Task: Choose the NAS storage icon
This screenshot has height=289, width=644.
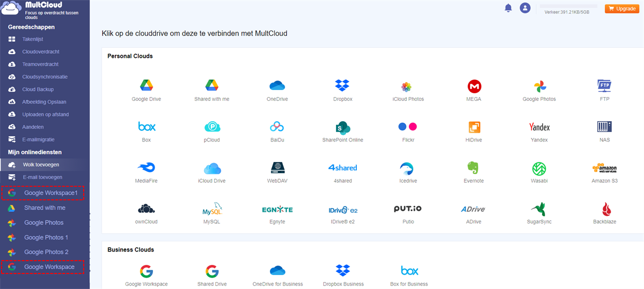Action: tap(605, 127)
